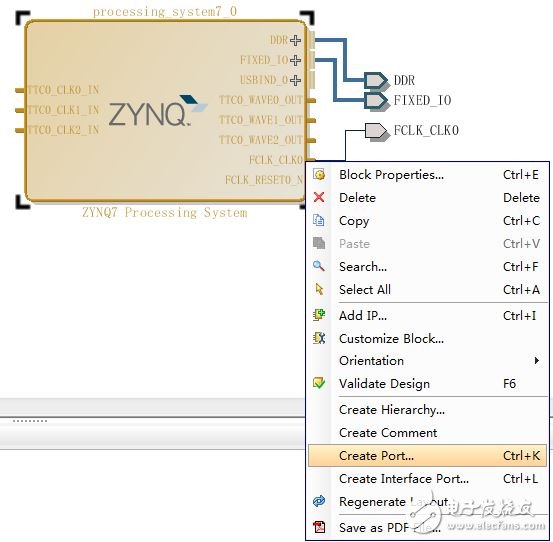Click the Save as PDF icon
The width and height of the screenshot is (553, 542).
(x=319, y=527)
